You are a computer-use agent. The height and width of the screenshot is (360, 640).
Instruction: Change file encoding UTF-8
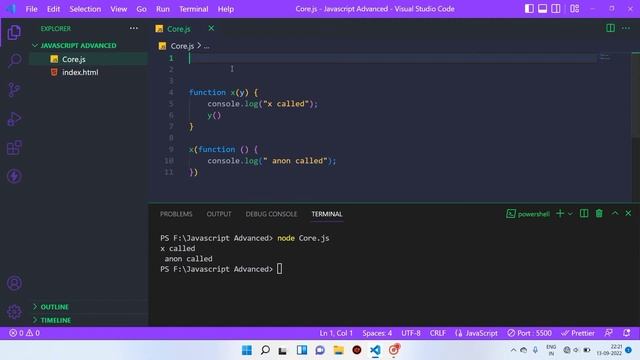pyautogui.click(x=411, y=333)
